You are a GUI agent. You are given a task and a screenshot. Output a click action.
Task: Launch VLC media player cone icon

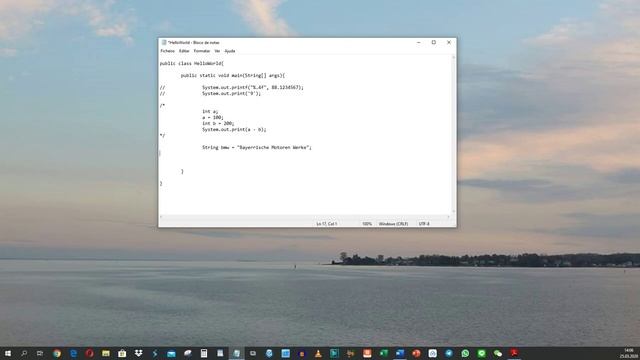point(318,353)
